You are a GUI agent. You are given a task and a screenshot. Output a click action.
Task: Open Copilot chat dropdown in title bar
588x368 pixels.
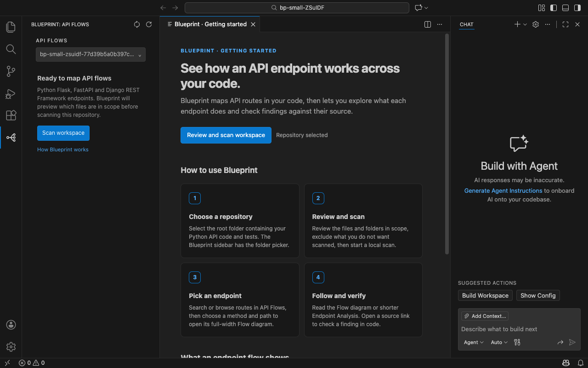(421, 8)
